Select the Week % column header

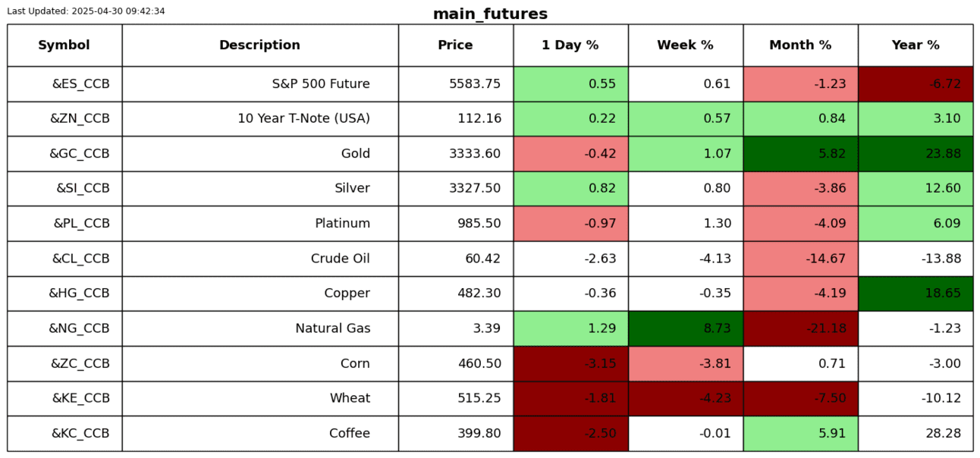685,45
